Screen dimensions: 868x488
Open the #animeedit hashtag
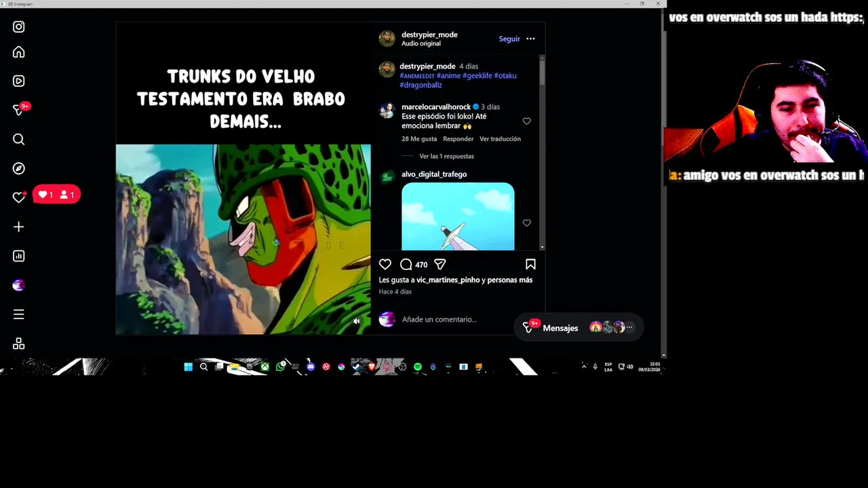pos(417,76)
